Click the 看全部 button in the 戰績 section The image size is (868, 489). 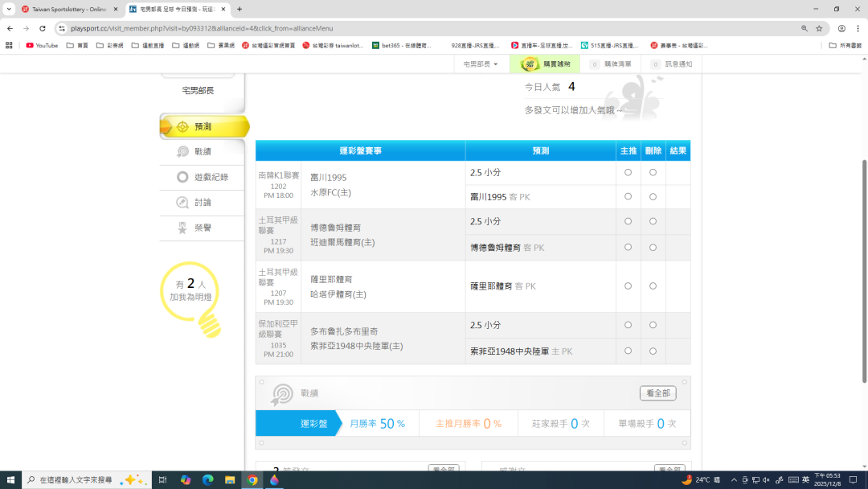point(657,393)
